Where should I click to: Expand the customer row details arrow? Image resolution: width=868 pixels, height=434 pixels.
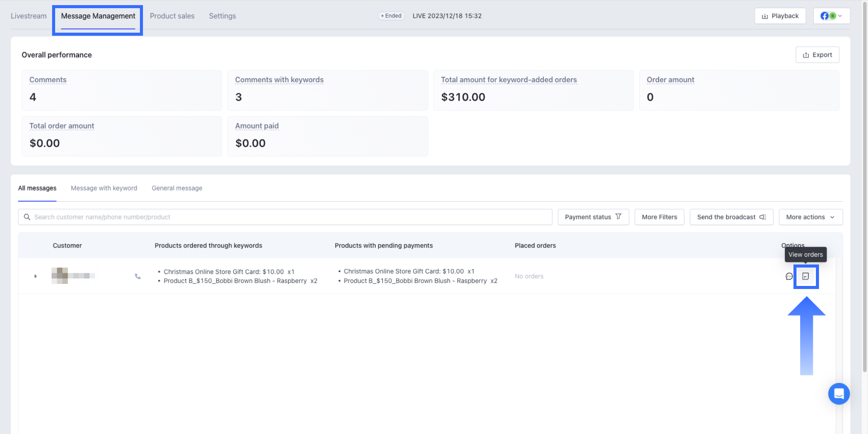(35, 276)
